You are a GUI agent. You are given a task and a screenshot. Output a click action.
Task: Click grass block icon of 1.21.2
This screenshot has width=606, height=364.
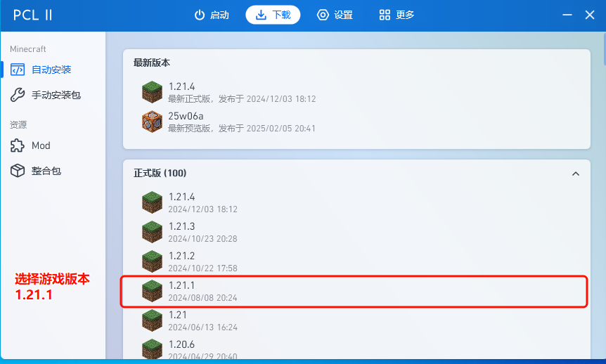pyautogui.click(x=152, y=261)
